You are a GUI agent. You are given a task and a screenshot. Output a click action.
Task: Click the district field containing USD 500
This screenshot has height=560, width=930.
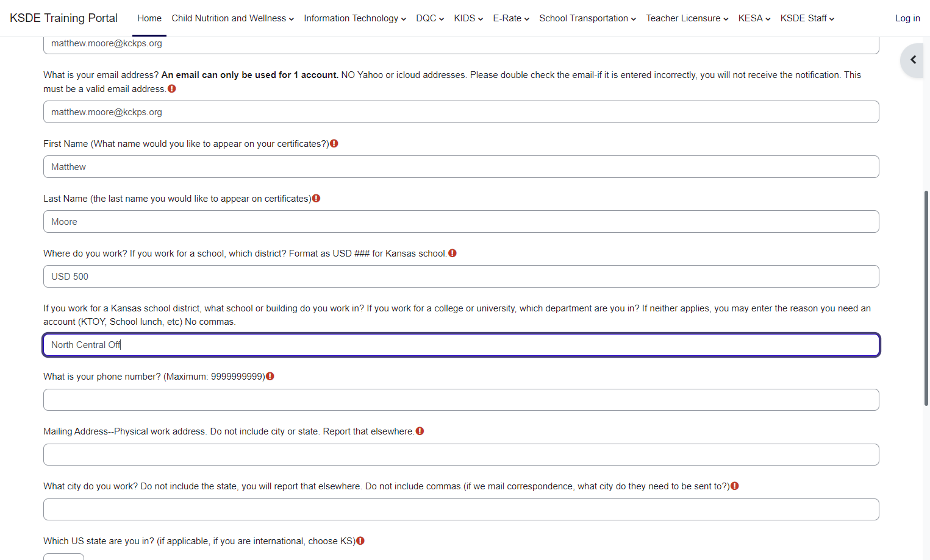pos(461,277)
